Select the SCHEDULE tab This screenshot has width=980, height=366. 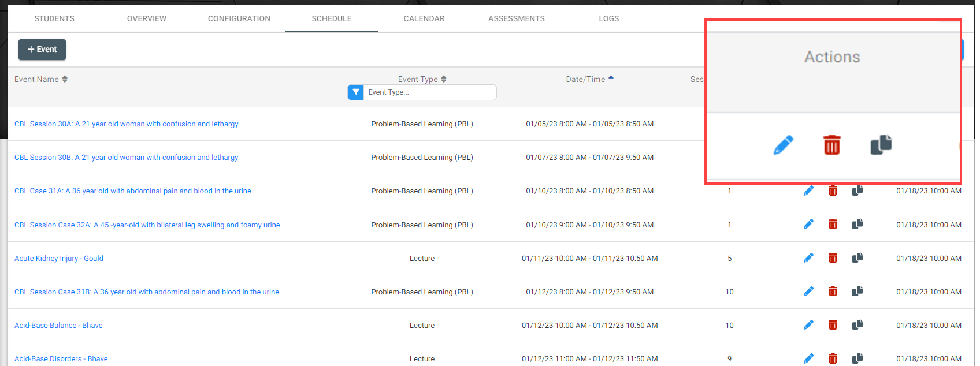point(332,18)
